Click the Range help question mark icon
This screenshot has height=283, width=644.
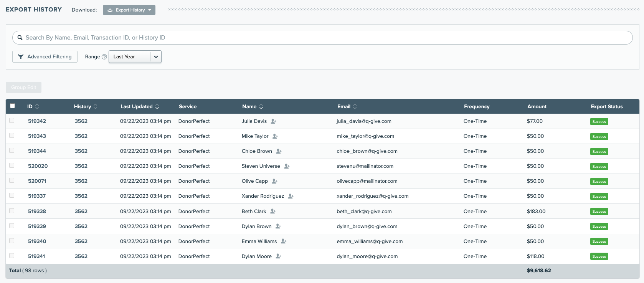click(x=104, y=57)
